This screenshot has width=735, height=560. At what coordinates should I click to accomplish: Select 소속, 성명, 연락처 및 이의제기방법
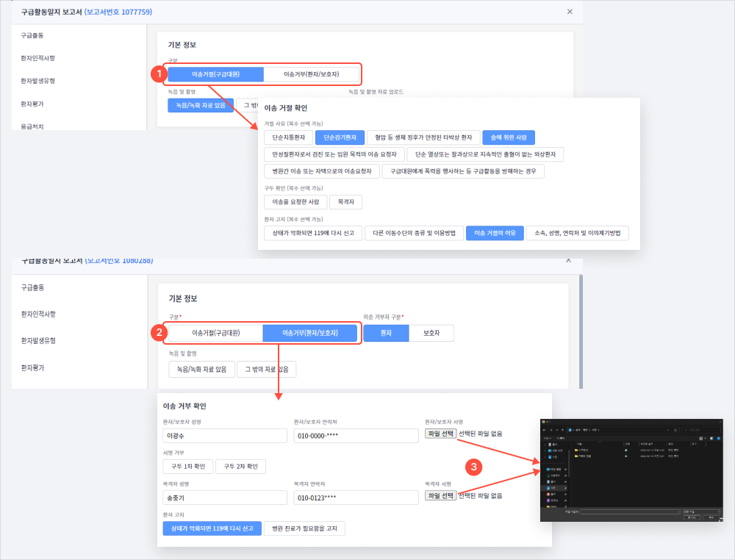tap(578, 233)
